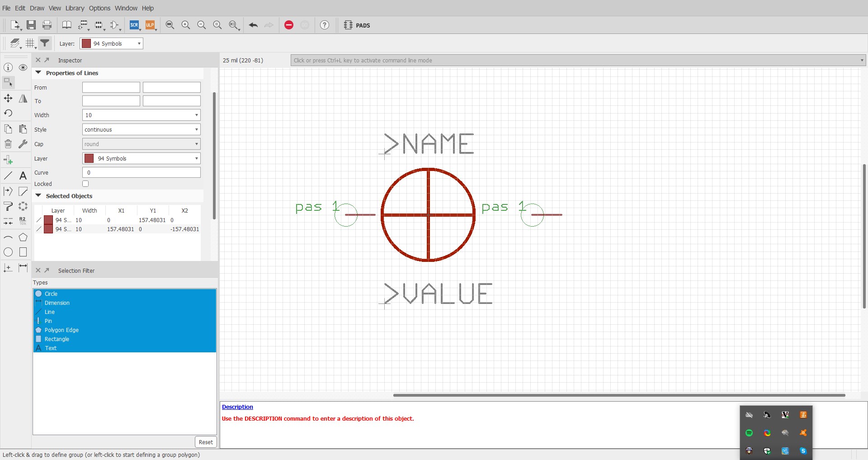This screenshot has width=868, height=460.
Task: Open the Library menu
Action: (x=75, y=8)
